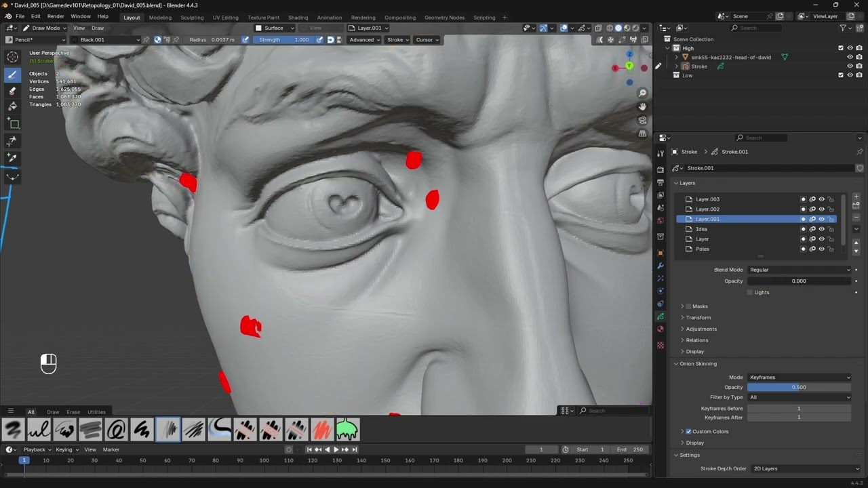
Task: Expand the Adjustments panel
Action: [682, 329]
